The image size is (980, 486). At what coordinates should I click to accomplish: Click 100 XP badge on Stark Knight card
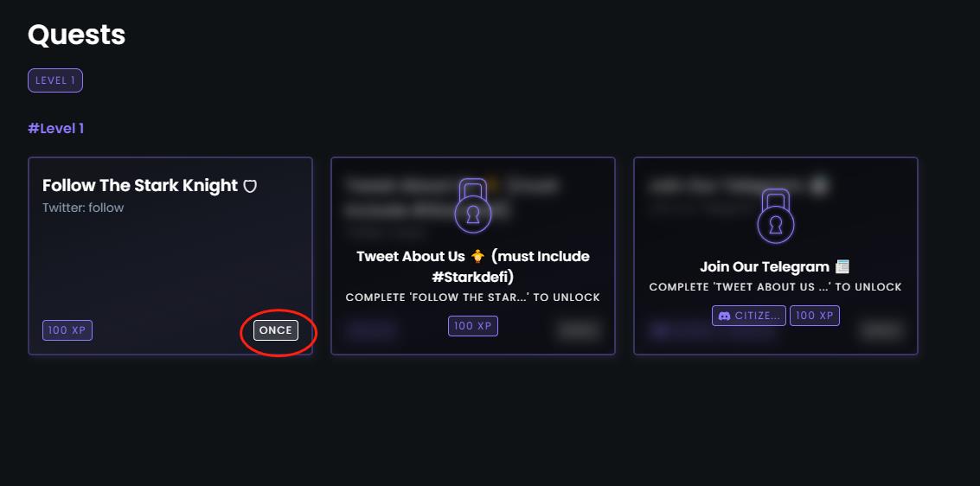(67, 330)
